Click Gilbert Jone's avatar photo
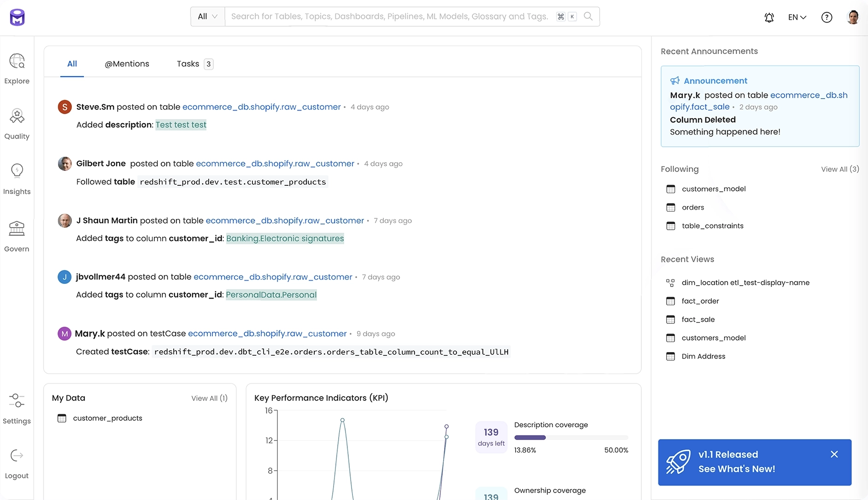This screenshot has width=868, height=500. point(65,164)
